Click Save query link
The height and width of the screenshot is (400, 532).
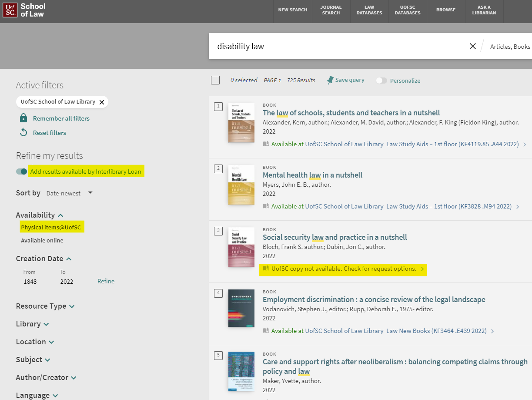pyautogui.click(x=350, y=80)
